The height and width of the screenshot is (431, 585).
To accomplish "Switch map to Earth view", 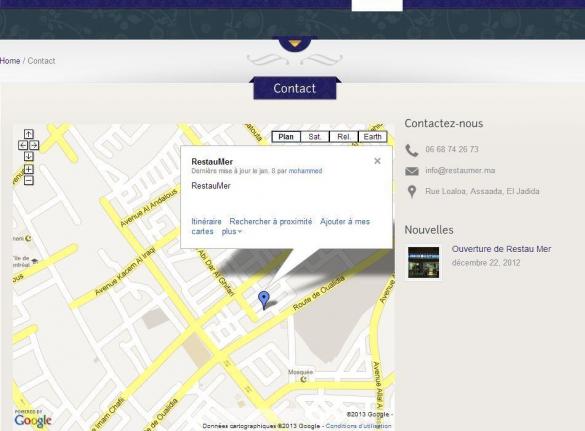I will [373, 137].
